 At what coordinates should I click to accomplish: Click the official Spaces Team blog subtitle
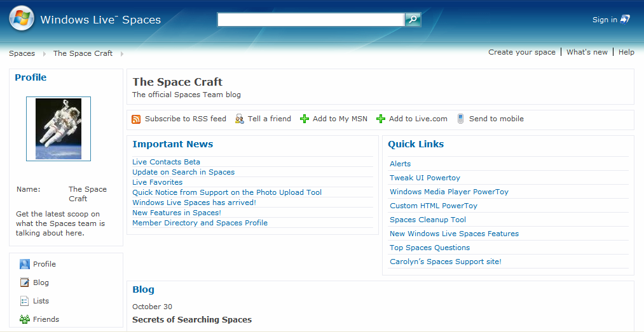click(186, 95)
